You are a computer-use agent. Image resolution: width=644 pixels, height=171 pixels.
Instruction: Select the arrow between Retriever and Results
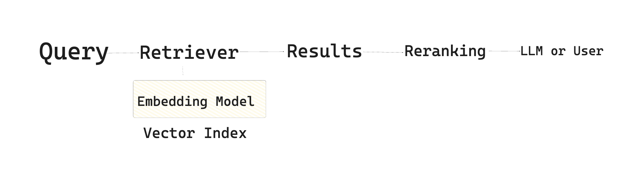tap(262, 52)
